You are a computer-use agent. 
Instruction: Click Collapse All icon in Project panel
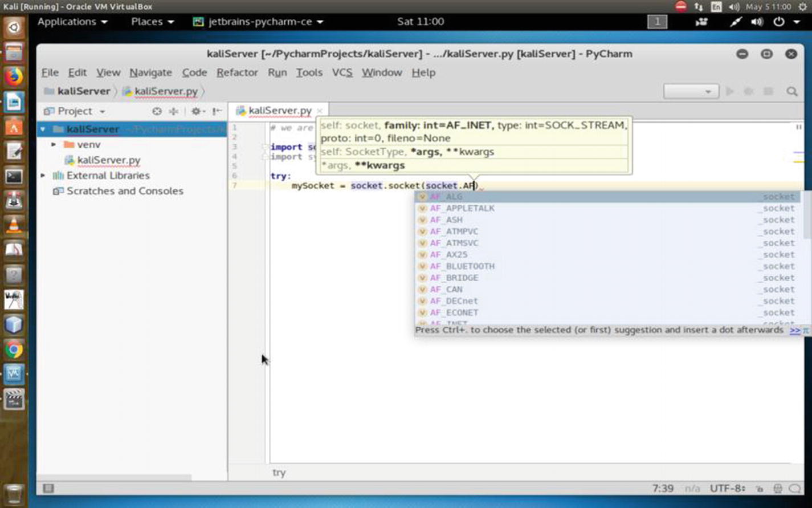coord(173,111)
